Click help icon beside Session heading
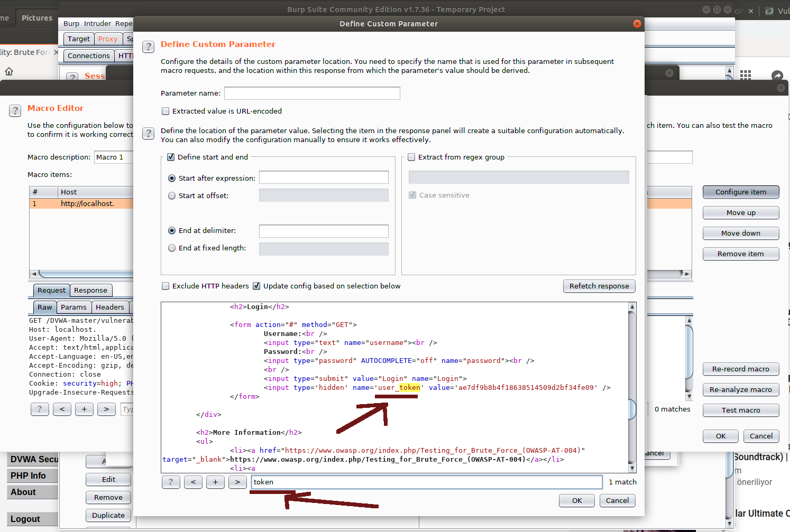 point(72,77)
